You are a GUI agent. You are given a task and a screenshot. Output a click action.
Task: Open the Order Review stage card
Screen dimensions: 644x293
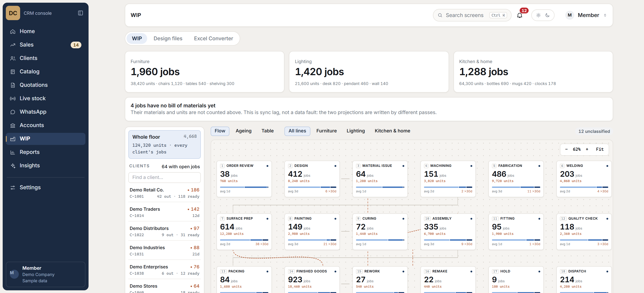[244, 179]
